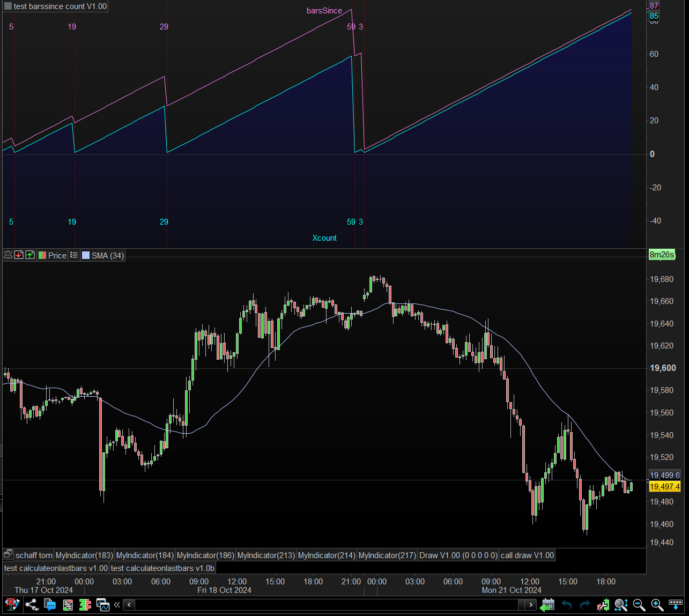The image size is (689, 616).
Task: Click the 19,499.6 price axis label
Action: 665,476
